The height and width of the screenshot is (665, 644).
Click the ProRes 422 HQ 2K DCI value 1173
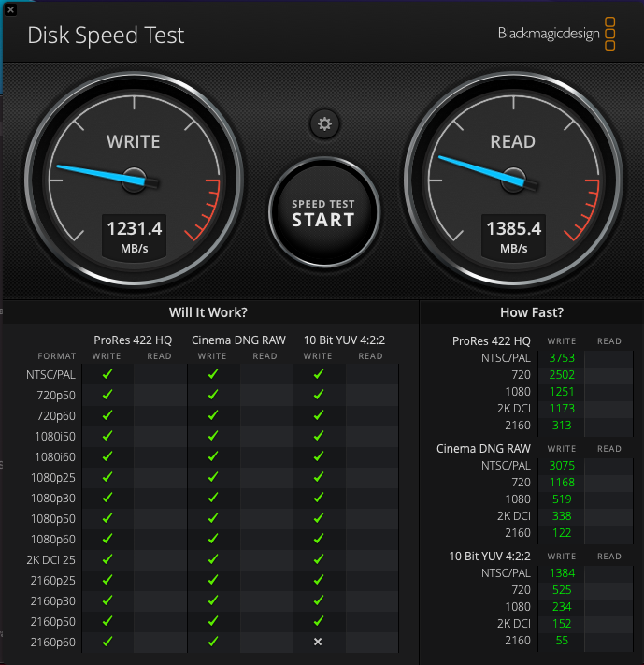(x=562, y=409)
